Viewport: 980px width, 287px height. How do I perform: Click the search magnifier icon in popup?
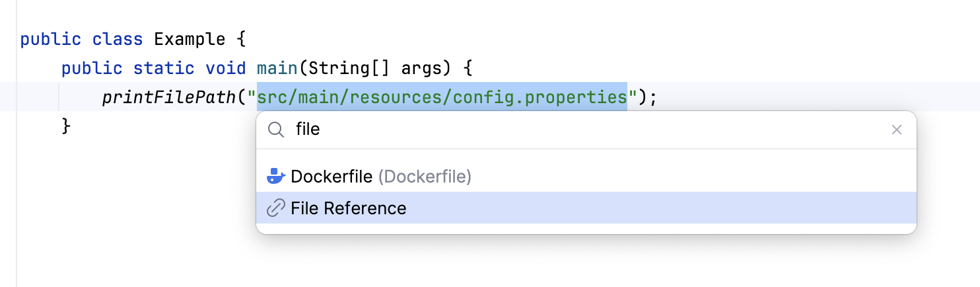[275, 130]
